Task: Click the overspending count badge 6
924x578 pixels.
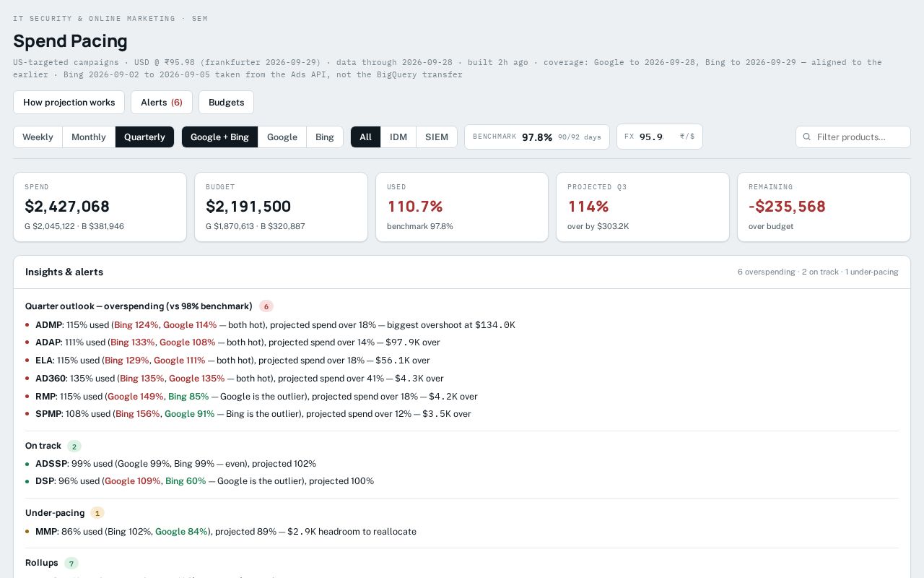Action: [x=266, y=306]
